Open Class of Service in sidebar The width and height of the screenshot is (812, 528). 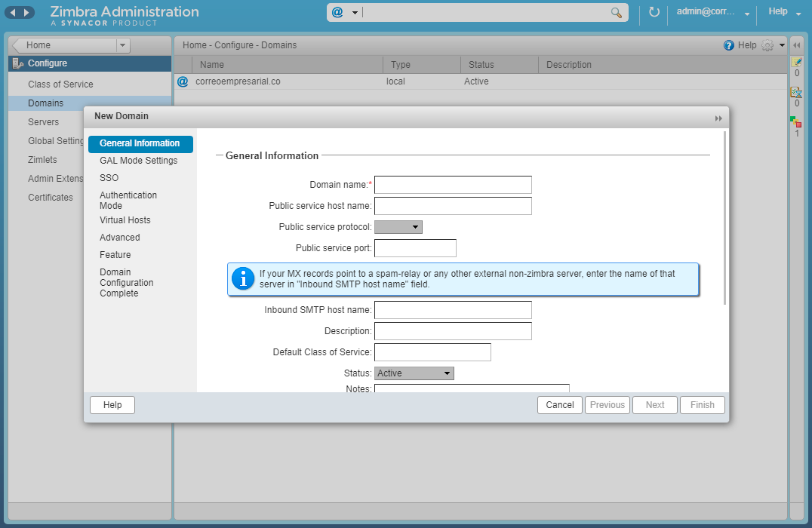coord(60,84)
